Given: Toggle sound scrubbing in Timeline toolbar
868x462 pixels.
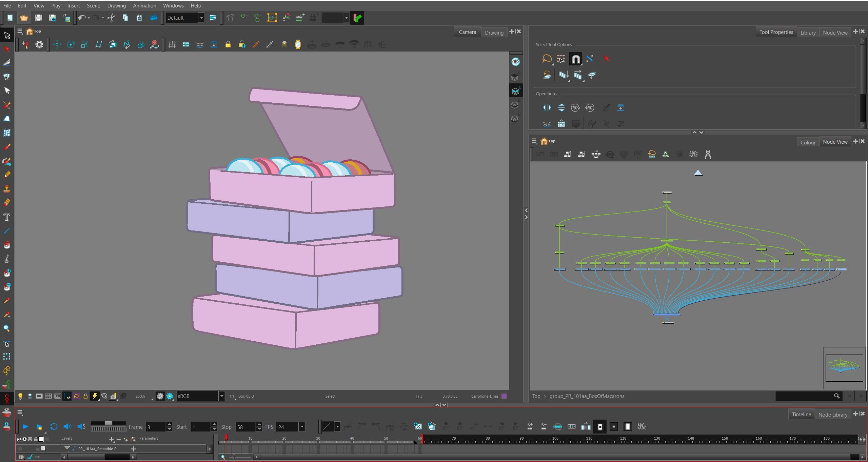Looking at the screenshot, I should [x=81, y=426].
